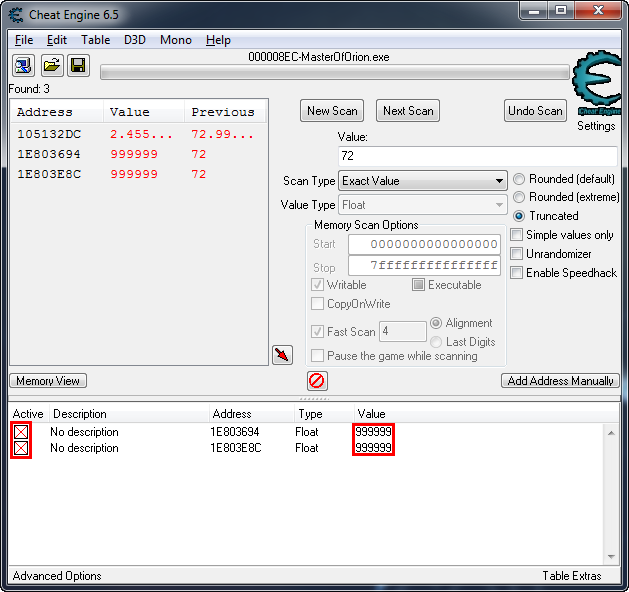The height and width of the screenshot is (592, 629).
Task: Click the red clear address list icon
Action: (x=317, y=381)
